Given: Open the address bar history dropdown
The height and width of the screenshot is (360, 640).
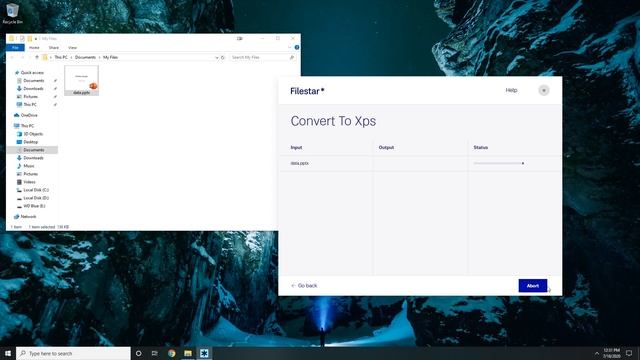Looking at the screenshot, I should click(x=217, y=58).
